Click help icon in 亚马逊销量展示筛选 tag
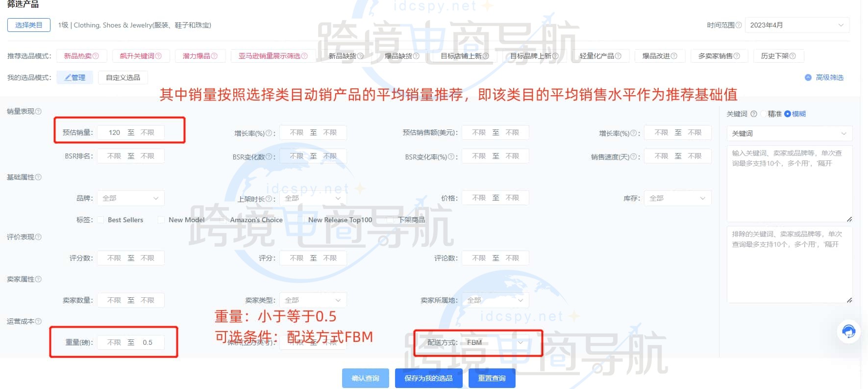Viewport: 868px width, 389px height. (x=304, y=56)
